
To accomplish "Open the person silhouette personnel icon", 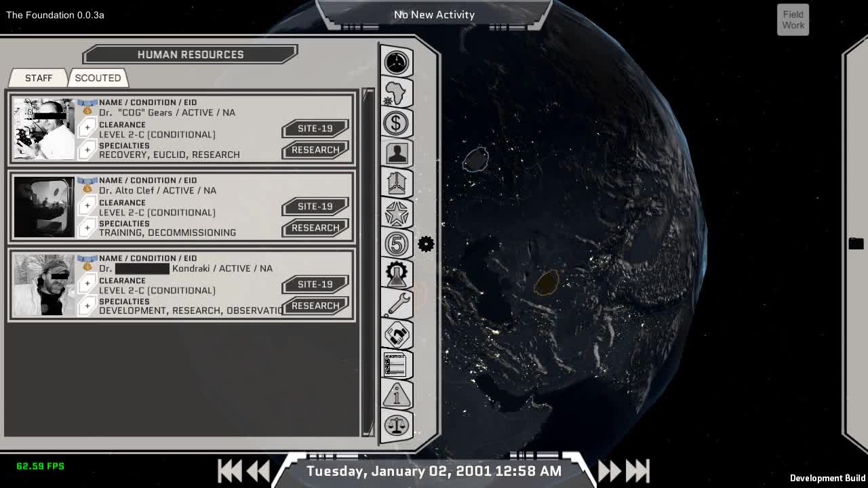I will click(397, 153).
